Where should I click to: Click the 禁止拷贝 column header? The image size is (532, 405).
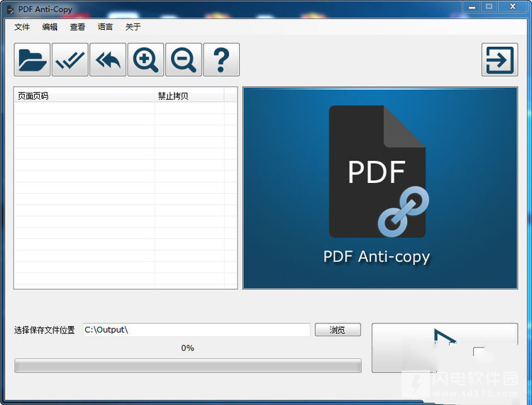click(189, 96)
